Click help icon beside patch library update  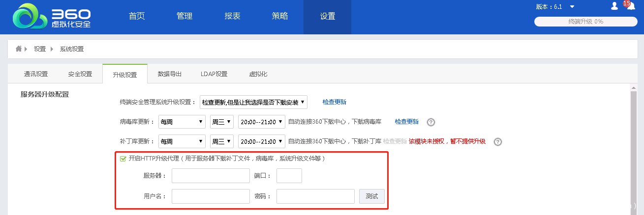coord(497,142)
